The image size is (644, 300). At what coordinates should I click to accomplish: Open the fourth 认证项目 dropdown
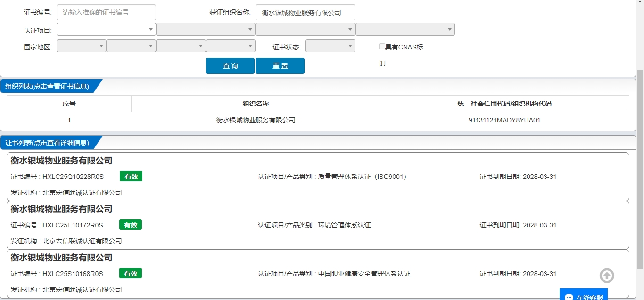coord(405,29)
